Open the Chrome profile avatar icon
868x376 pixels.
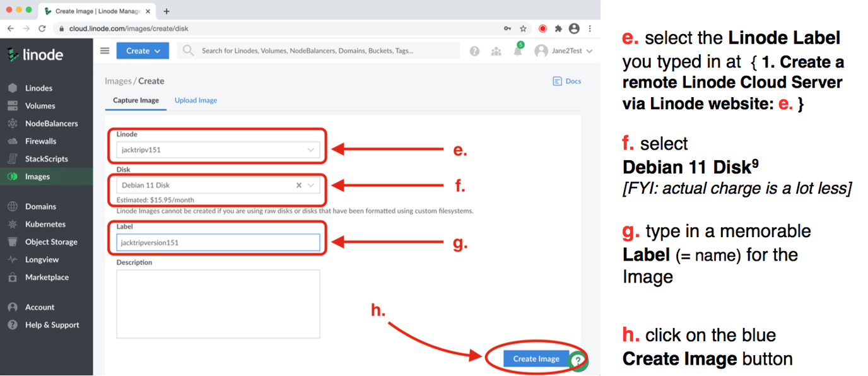point(574,28)
